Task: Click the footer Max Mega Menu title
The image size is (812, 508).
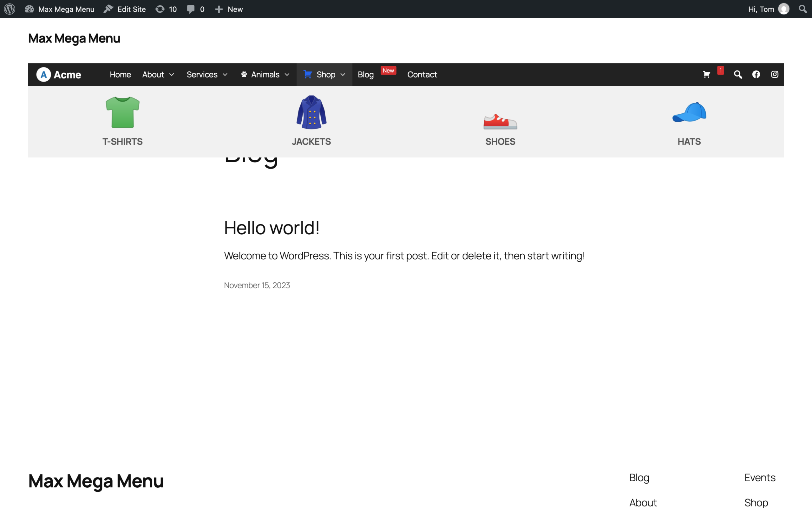Action: coord(96,481)
